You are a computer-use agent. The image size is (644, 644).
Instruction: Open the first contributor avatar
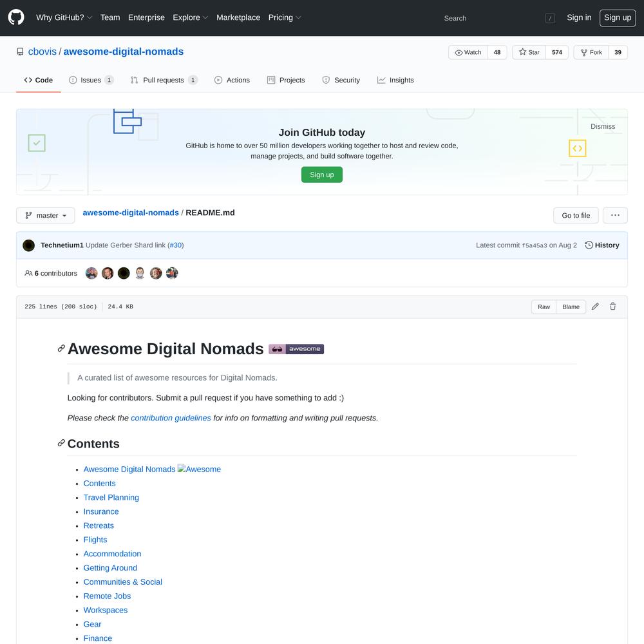[x=91, y=273]
